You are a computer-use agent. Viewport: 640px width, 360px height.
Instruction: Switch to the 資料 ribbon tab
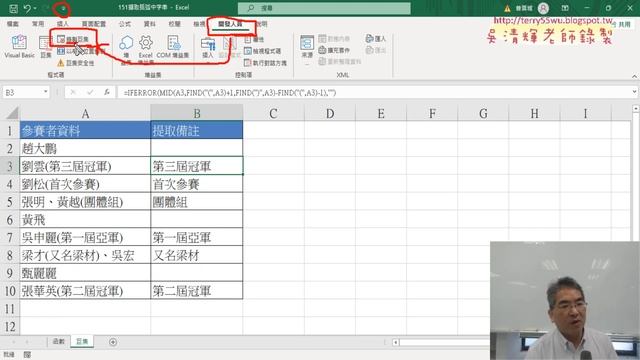[150, 24]
